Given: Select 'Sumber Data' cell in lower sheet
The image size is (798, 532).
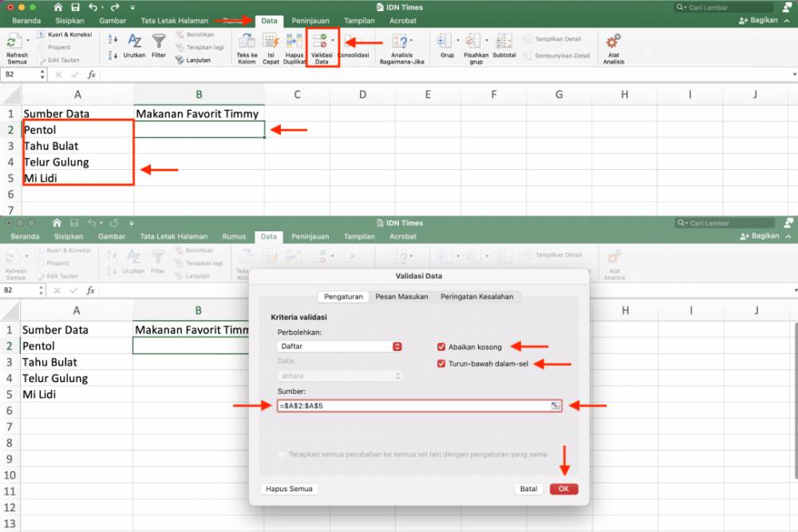Looking at the screenshot, I should [77, 329].
